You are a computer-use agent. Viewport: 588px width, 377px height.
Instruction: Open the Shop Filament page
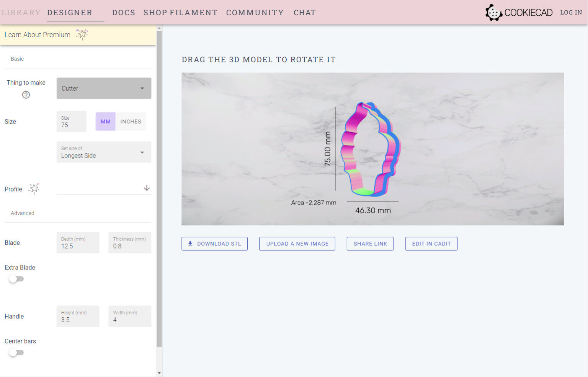[x=180, y=13]
